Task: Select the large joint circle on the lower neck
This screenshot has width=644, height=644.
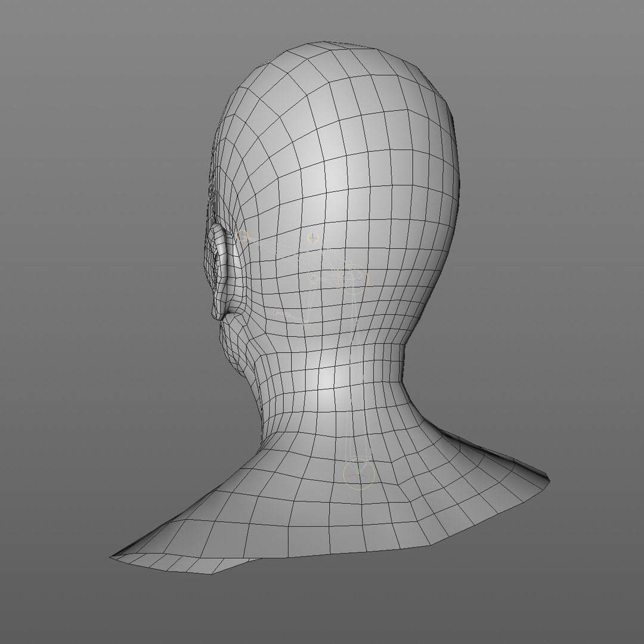Action: point(359,474)
